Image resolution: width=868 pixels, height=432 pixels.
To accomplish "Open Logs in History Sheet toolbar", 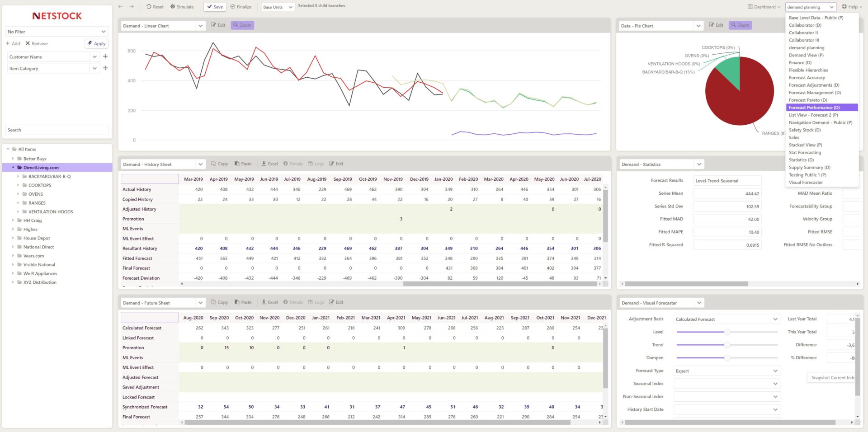I will tap(316, 164).
